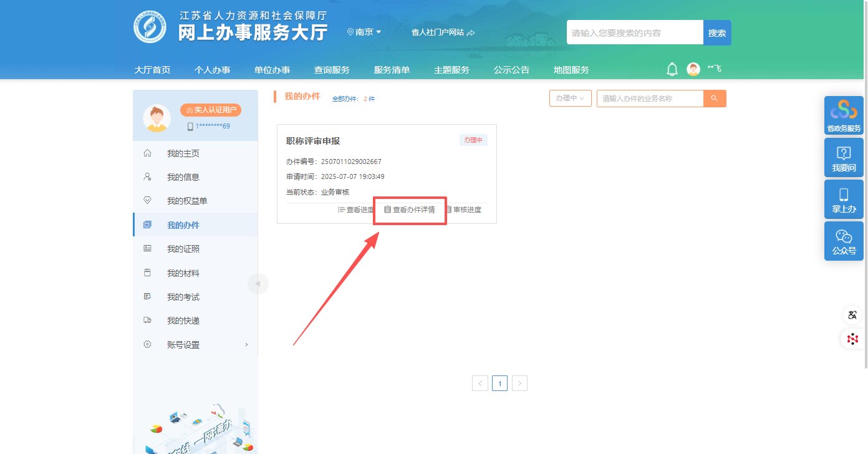Click next page arrow in pagination

tap(519, 383)
